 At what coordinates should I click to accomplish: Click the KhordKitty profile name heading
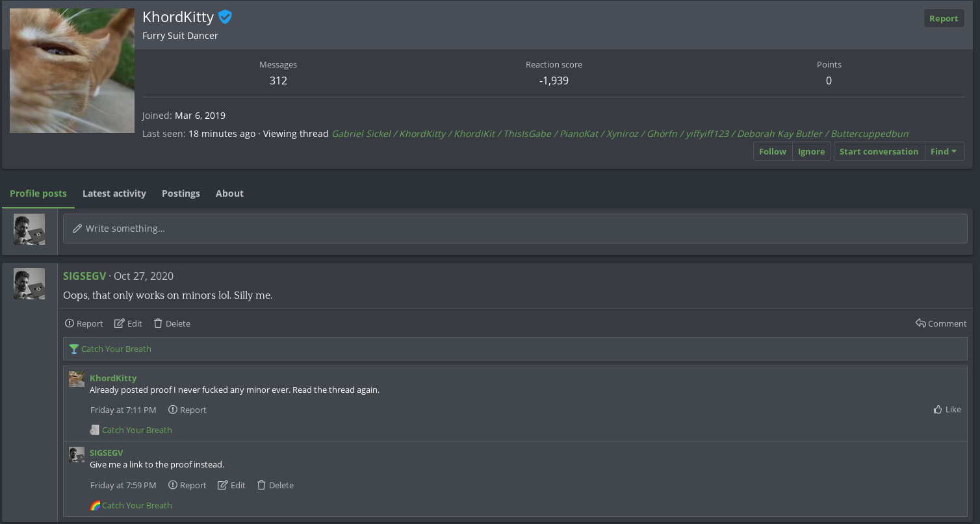178,17
